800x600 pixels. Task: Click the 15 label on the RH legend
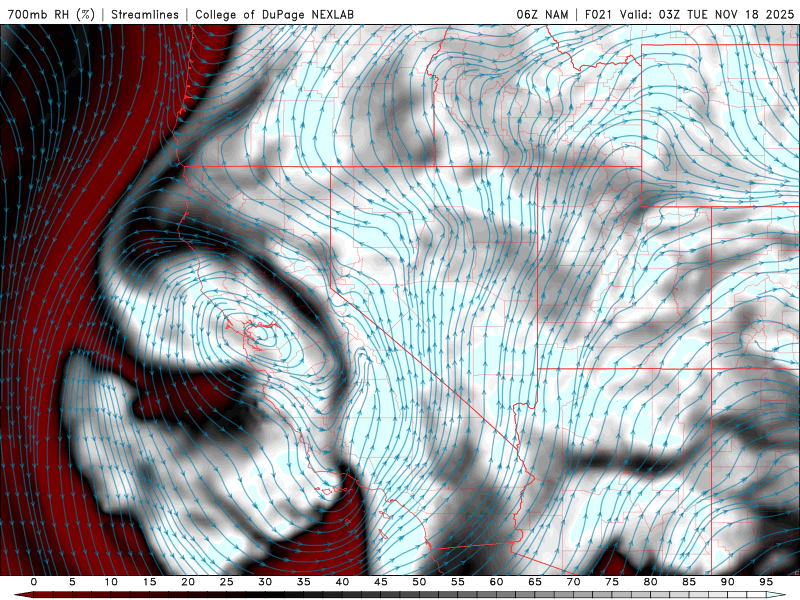(x=149, y=582)
